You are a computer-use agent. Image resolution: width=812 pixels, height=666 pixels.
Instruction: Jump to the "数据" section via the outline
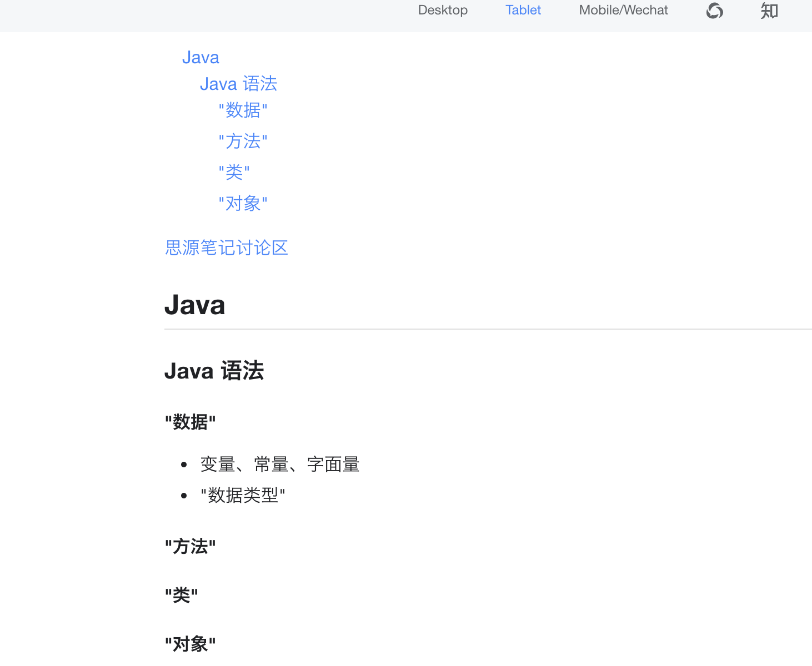point(243,110)
